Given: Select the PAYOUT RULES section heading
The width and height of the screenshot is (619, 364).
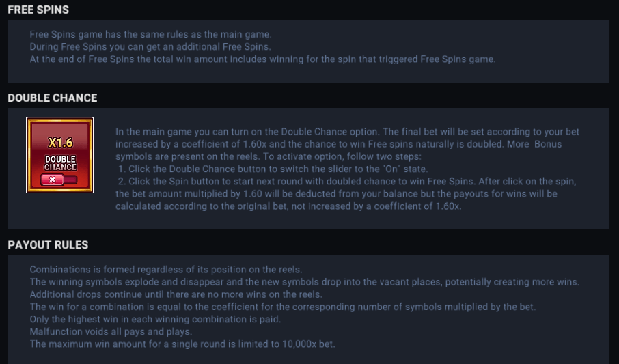Looking at the screenshot, I should coord(48,244).
